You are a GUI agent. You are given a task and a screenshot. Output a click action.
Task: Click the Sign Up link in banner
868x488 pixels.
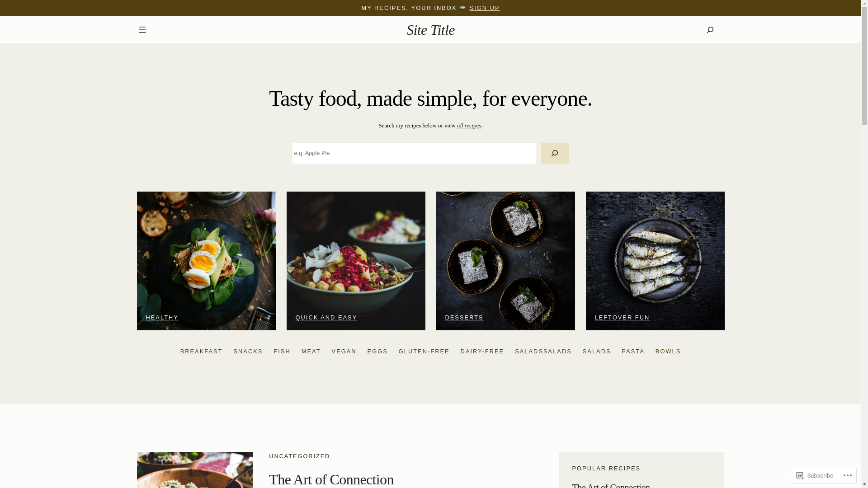484,8
